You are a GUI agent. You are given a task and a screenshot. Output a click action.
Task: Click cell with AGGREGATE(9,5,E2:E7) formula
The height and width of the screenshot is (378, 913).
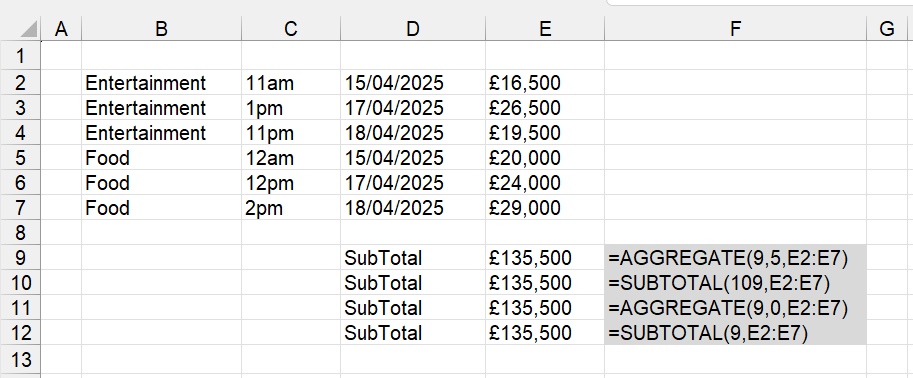coord(735,257)
